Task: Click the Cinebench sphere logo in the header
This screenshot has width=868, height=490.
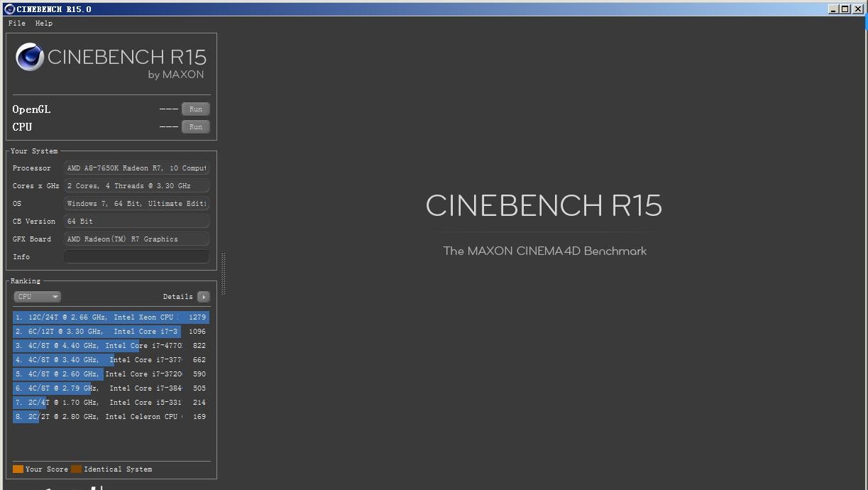Action: click(x=30, y=57)
